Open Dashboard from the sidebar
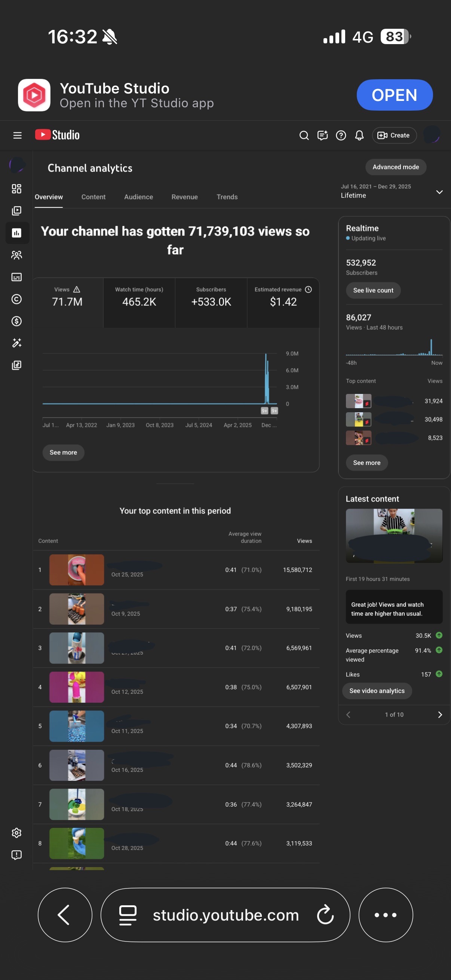Screen dimensions: 451x980 coord(16,189)
